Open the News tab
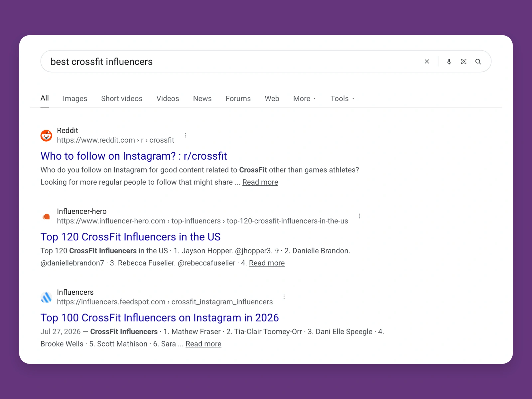This screenshot has width=532, height=399. [x=202, y=98]
